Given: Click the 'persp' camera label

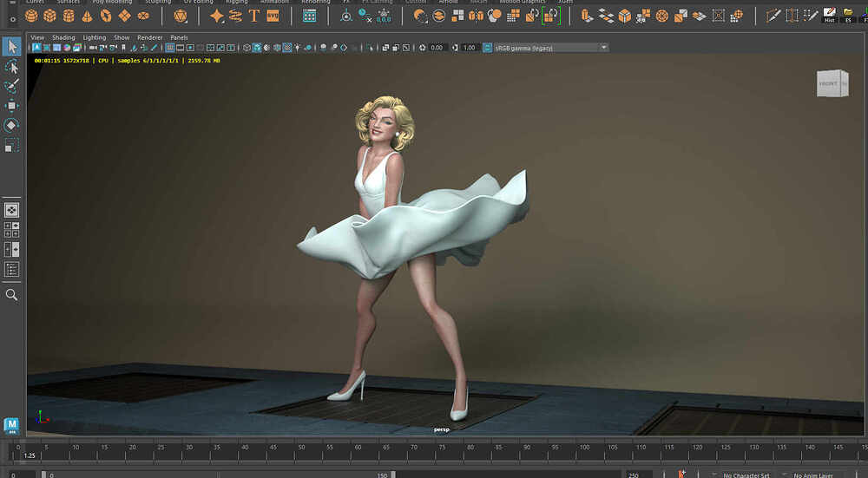Looking at the screenshot, I should click(442, 429).
